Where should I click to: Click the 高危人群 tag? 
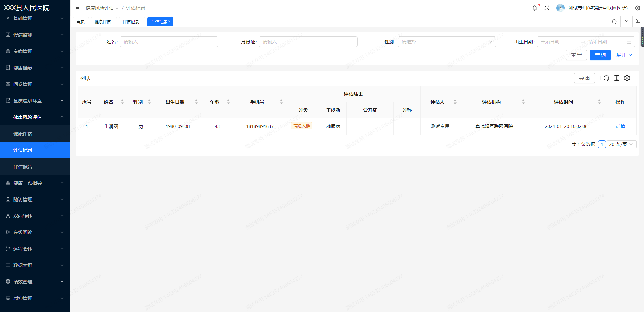(302, 126)
